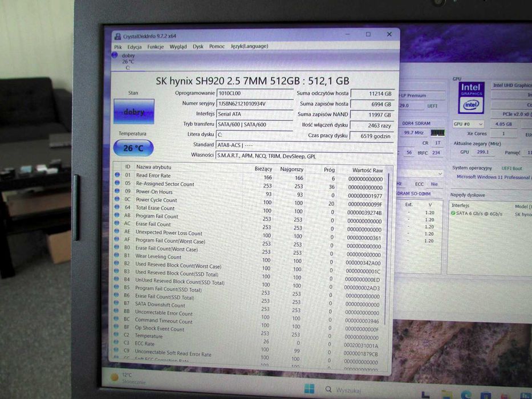Screen dimensions: 532x399
Task: Select the Program Fail Count(Worst Case) row
Action: [249, 242]
